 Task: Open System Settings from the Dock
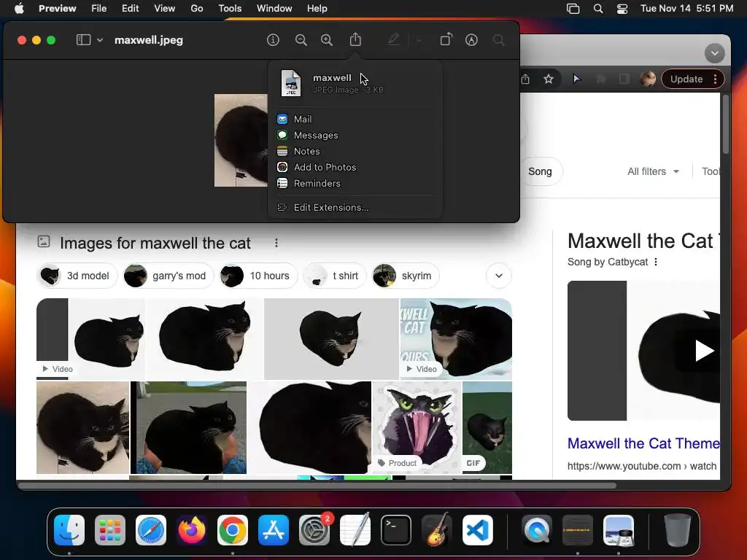[314, 530]
